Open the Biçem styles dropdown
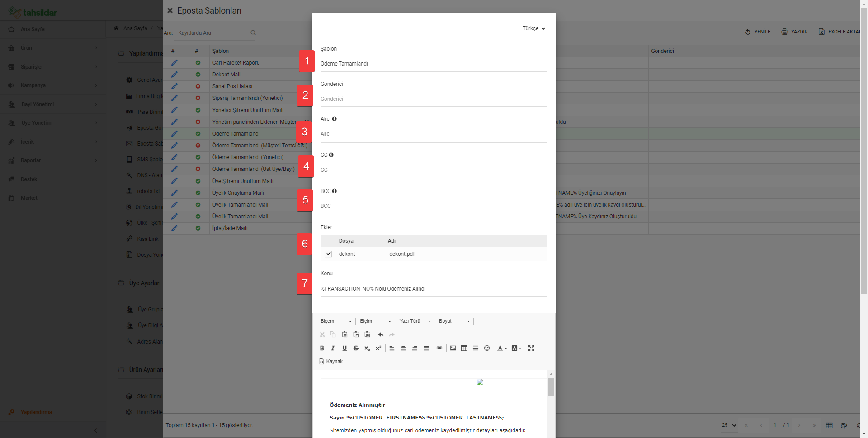 click(336, 321)
